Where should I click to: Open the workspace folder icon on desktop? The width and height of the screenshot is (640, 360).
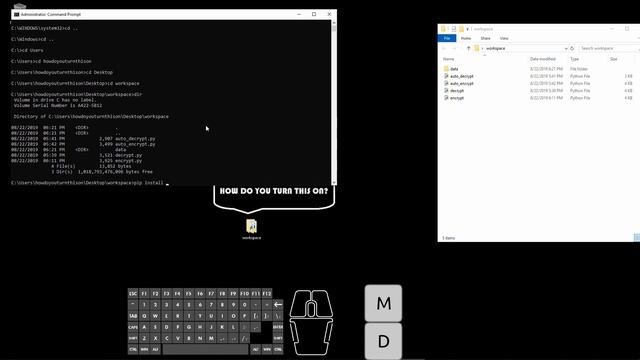tap(251, 226)
